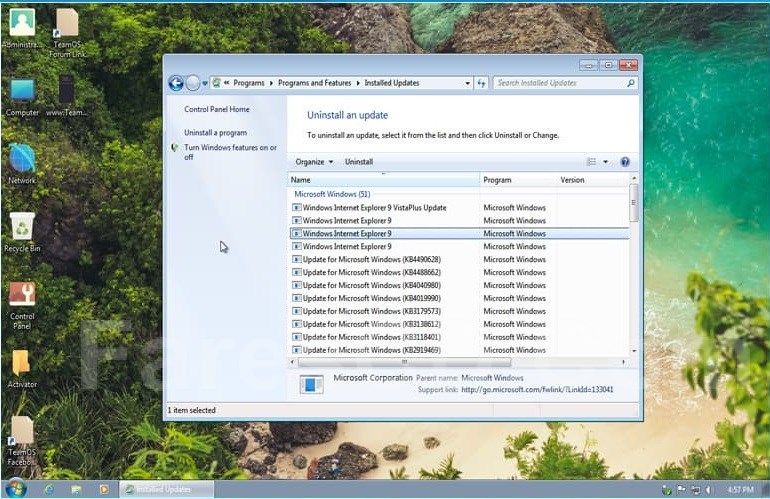Image resolution: width=770 pixels, height=499 pixels.
Task: Expand the arrow after Programs in breadcrumb
Action: point(271,83)
